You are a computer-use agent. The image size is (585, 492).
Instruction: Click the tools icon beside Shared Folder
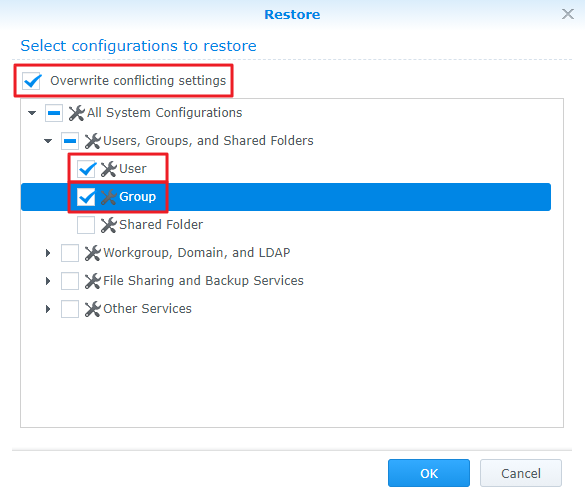109,225
